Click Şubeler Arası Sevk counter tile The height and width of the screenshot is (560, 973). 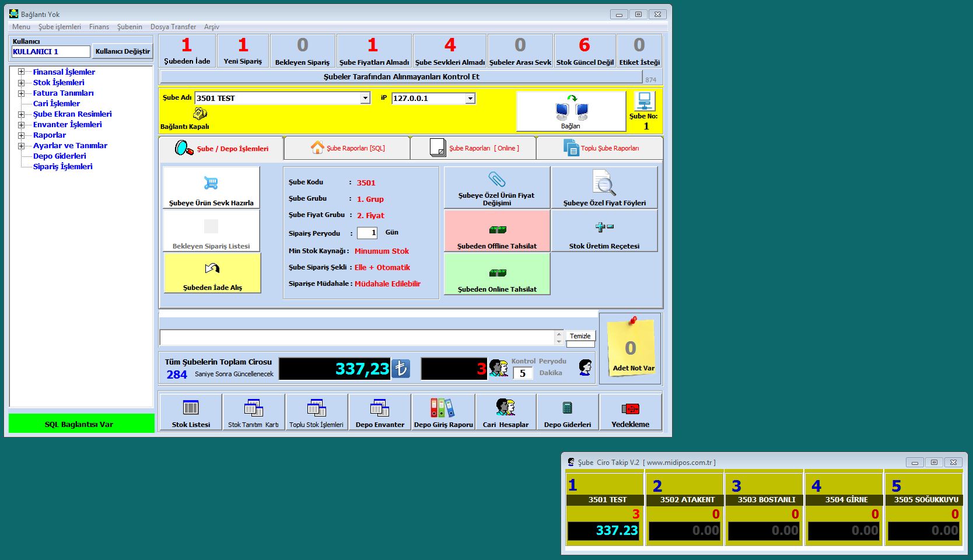point(520,51)
